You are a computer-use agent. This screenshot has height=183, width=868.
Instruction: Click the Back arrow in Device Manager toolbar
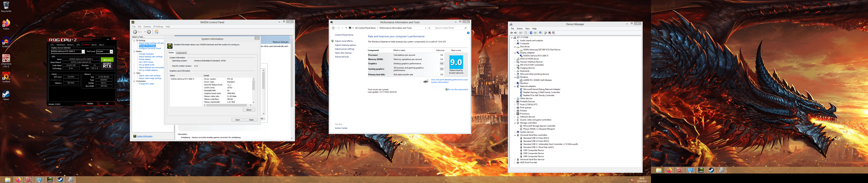click(x=511, y=33)
